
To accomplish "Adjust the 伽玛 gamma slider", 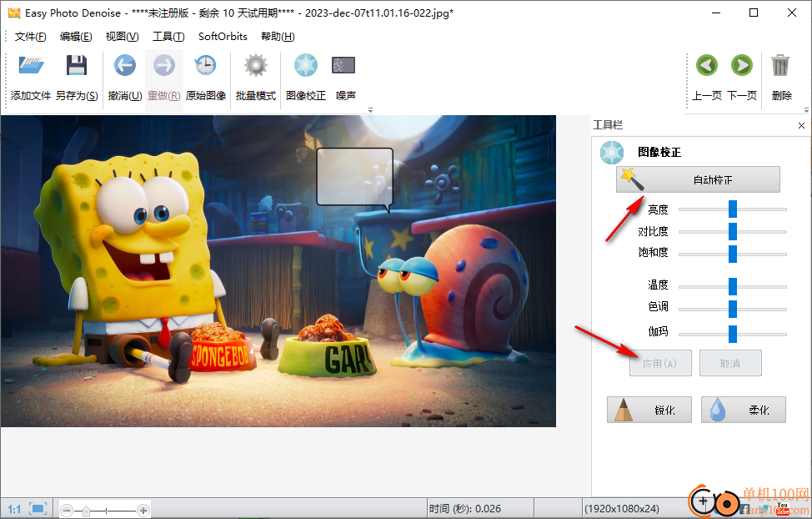I will tap(732, 334).
